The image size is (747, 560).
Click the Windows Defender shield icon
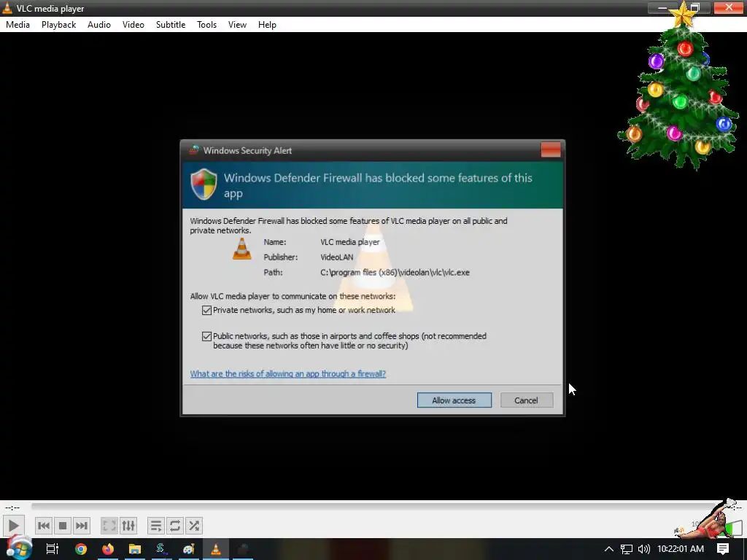[204, 184]
